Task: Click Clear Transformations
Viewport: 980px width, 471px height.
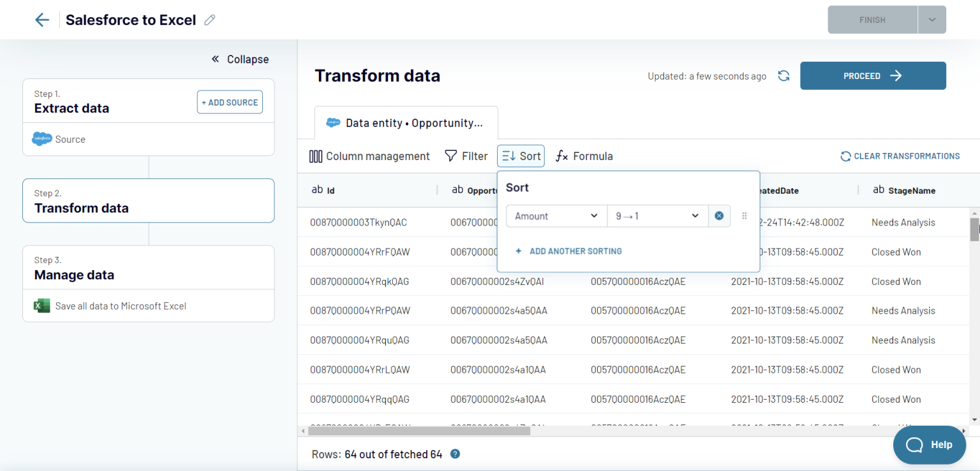Action: click(900, 156)
